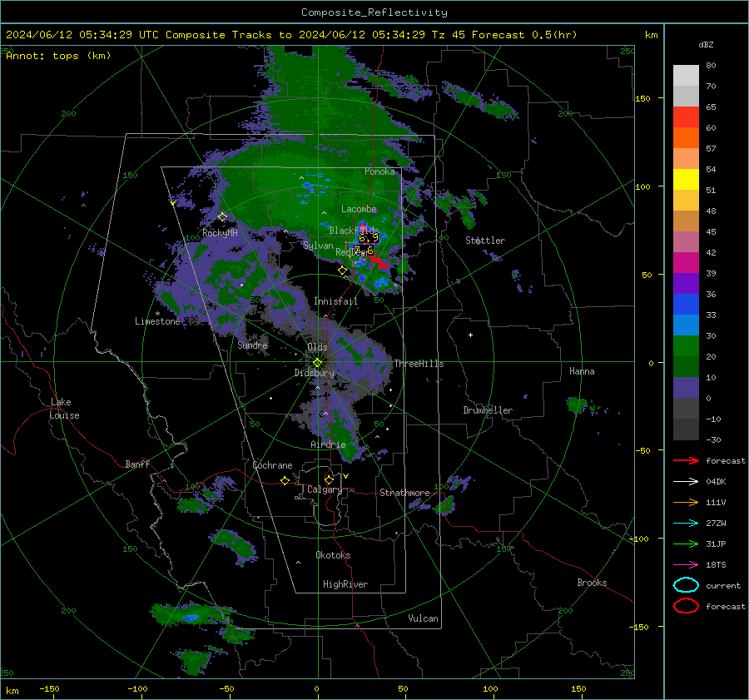Choose the magenta 18TS arrow legend icon

click(686, 565)
